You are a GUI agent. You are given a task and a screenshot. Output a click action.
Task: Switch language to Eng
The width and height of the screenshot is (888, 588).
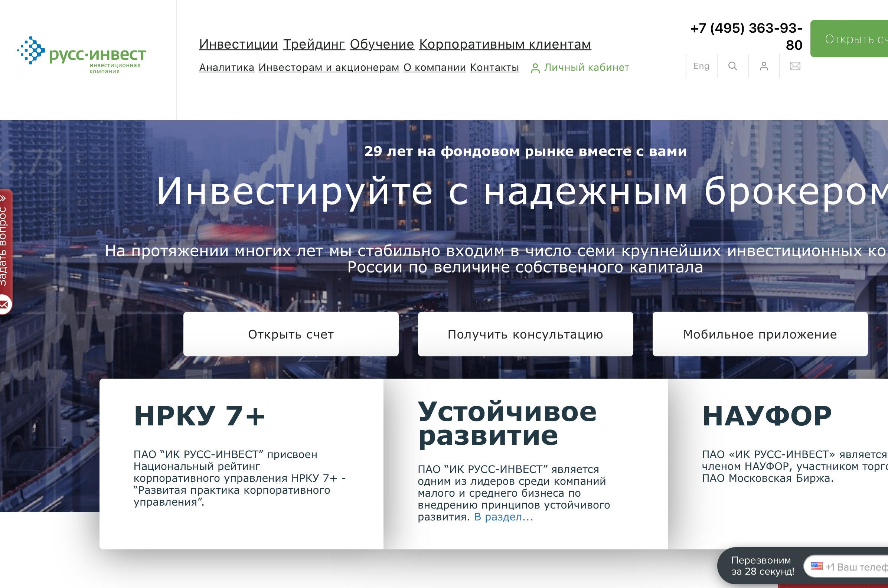701,66
